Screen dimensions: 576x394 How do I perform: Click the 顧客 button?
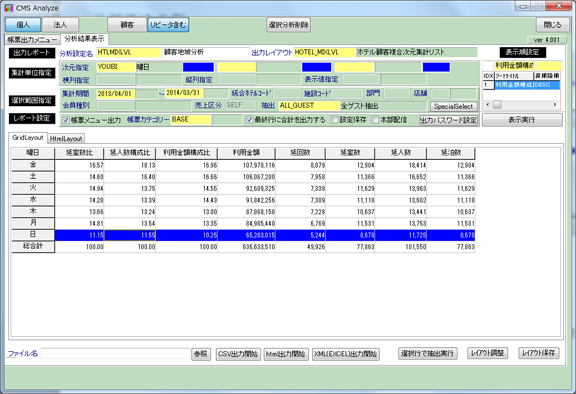127,25
